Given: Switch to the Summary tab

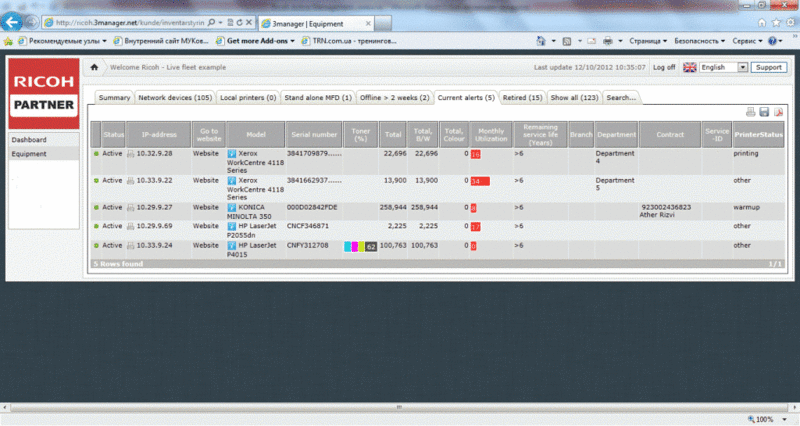Looking at the screenshot, I should pyautogui.click(x=114, y=97).
